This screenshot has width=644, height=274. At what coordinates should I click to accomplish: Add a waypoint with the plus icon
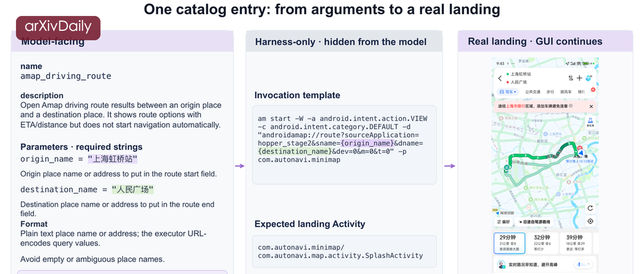coord(579,78)
